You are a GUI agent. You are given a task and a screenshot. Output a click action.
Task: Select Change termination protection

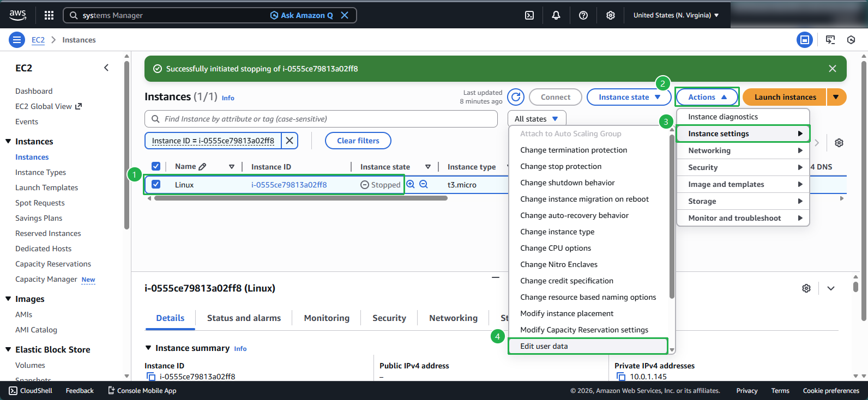point(588,150)
